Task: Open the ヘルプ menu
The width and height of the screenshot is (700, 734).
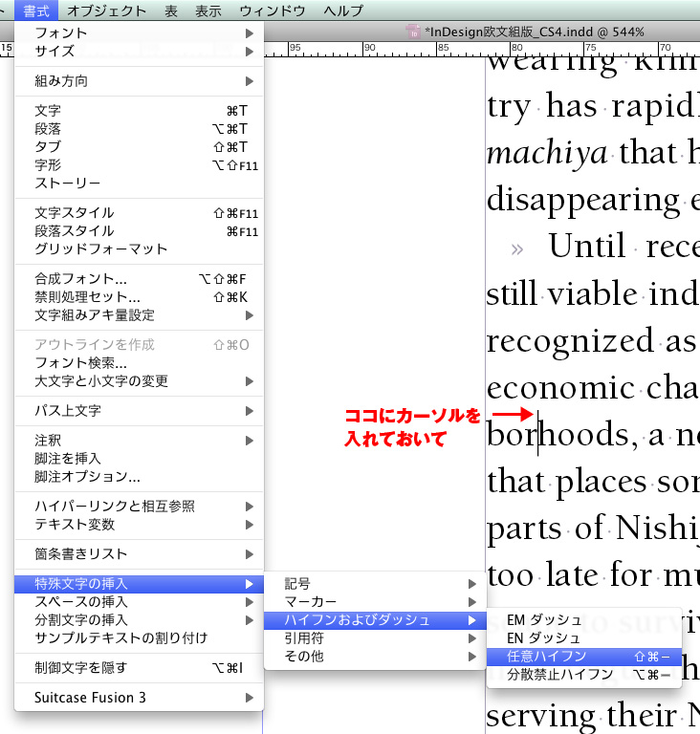Action: [x=343, y=11]
